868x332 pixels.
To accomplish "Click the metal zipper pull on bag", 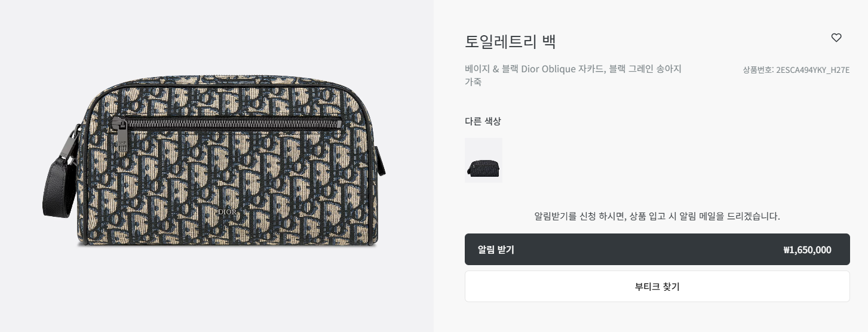I will (122, 137).
